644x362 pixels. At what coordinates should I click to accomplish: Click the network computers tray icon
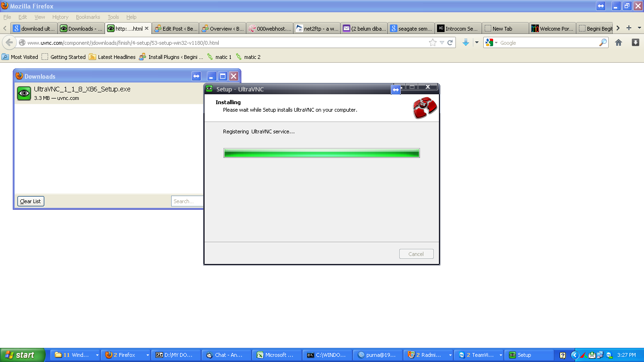[600, 355]
